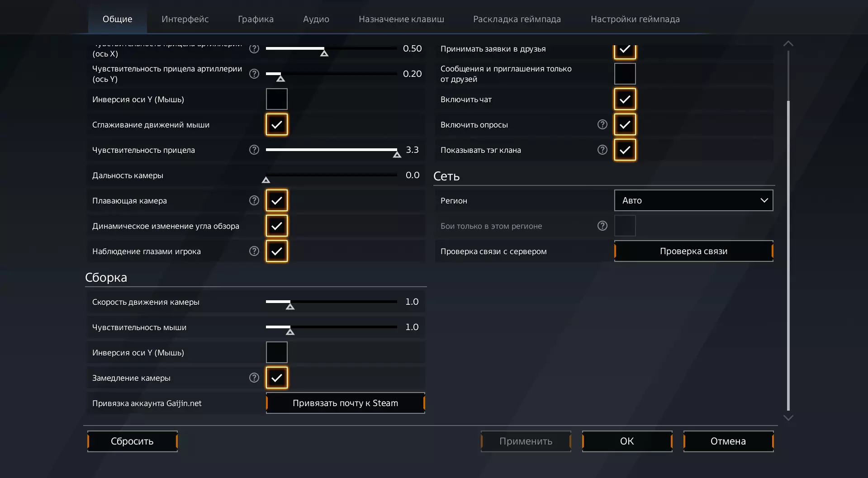868x478 pixels.
Task: Click the Привязка аккаунта Gaijin.net label
Action: click(147, 403)
